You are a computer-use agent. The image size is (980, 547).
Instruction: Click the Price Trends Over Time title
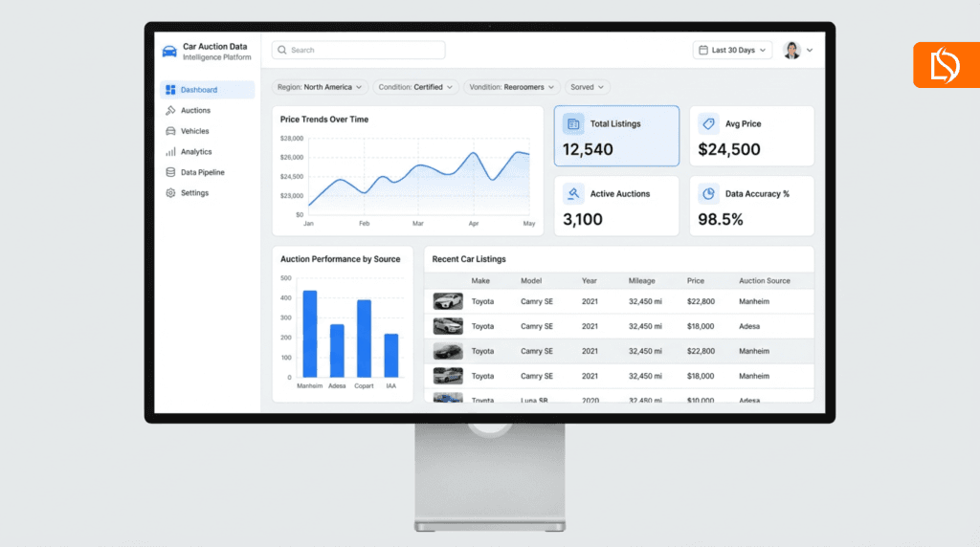tap(324, 120)
